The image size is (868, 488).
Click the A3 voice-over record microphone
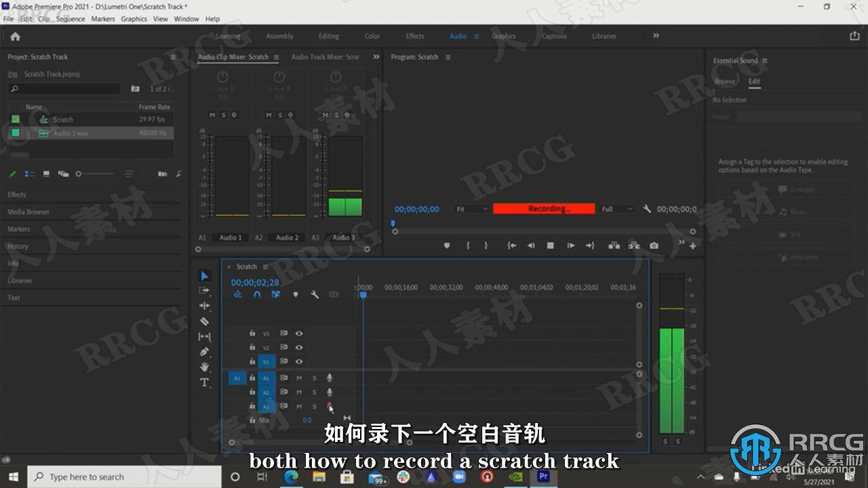pos(330,407)
